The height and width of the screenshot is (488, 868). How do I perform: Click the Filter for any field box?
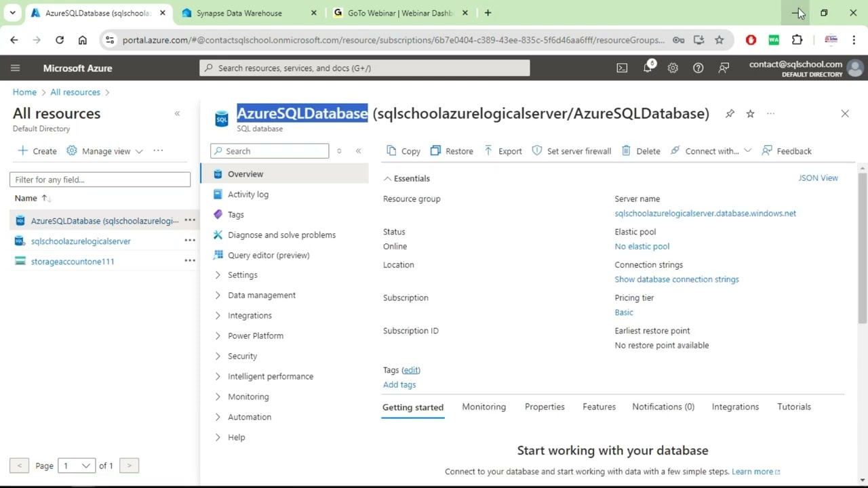(100, 180)
